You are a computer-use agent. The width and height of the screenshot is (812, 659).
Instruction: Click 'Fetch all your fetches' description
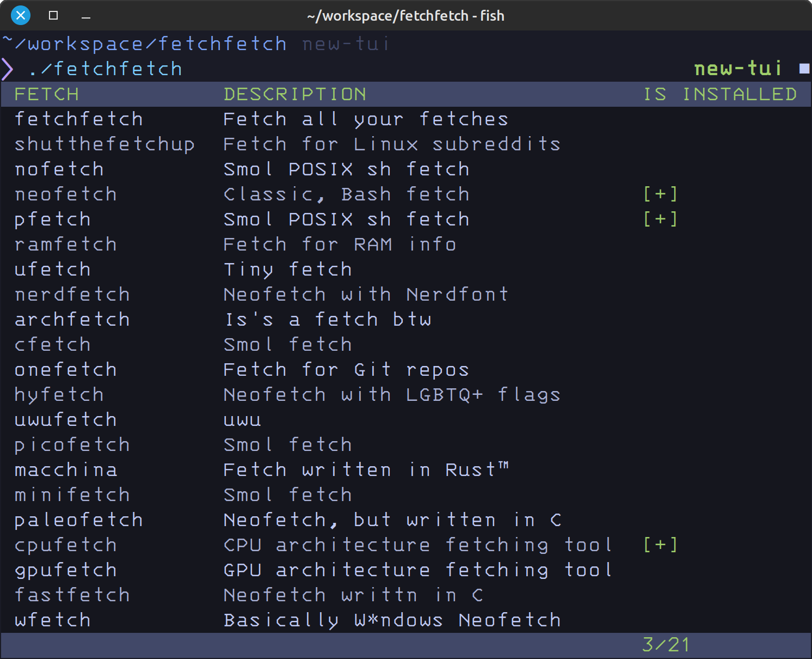[366, 119]
